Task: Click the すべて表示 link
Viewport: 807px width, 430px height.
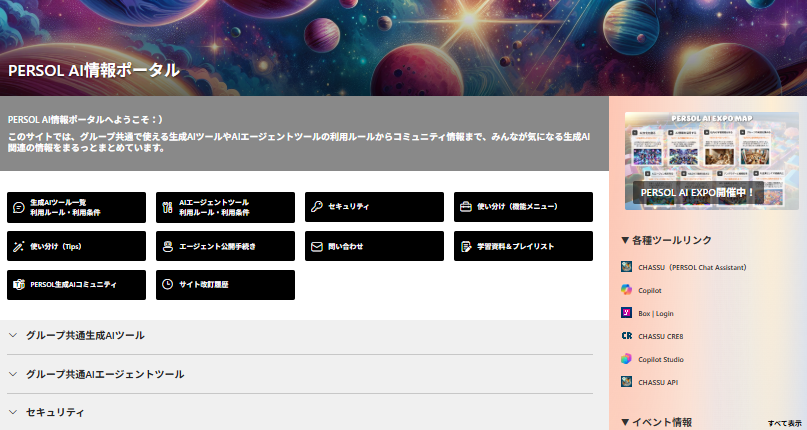Action: (x=784, y=423)
